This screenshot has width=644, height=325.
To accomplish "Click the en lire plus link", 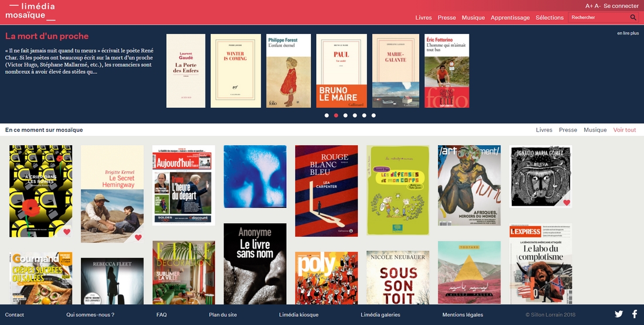I will (x=628, y=33).
